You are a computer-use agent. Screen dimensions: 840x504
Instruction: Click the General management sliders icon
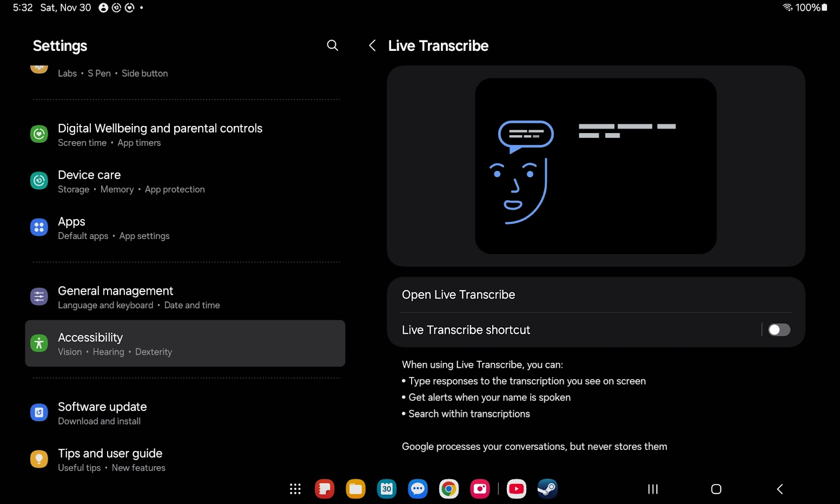click(x=39, y=296)
